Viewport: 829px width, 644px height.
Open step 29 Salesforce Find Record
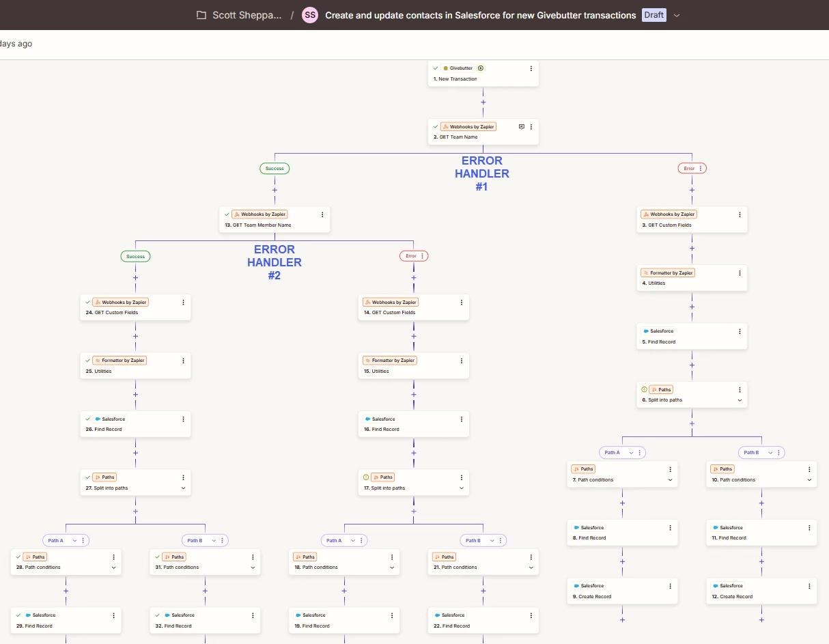[66, 620]
